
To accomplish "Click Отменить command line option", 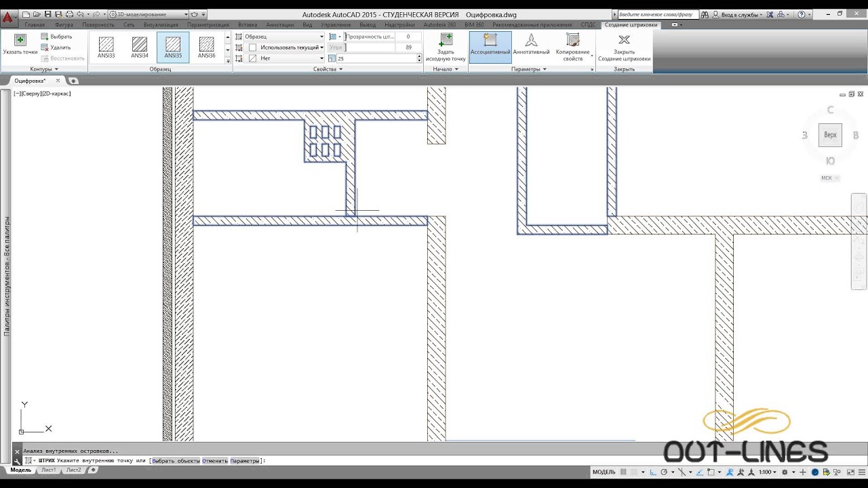I will pyautogui.click(x=215, y=461).
